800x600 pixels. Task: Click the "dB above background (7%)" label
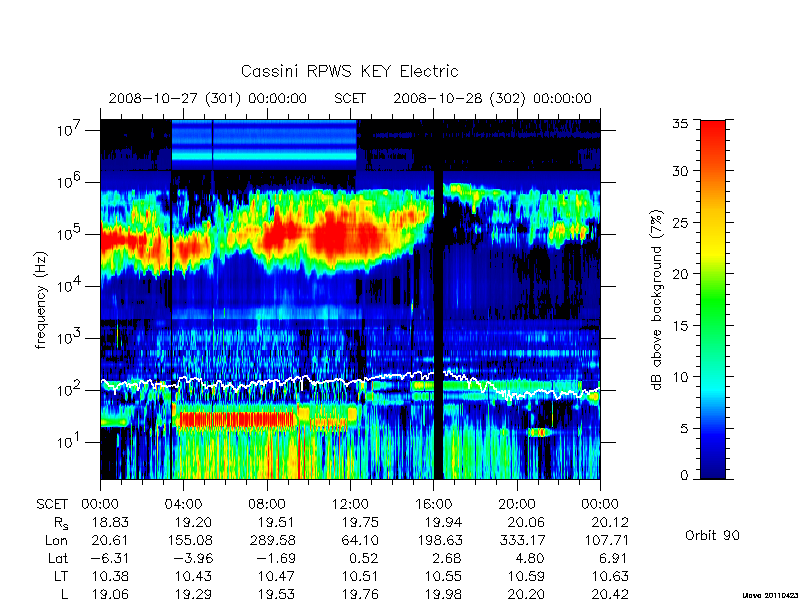(657, 300)
